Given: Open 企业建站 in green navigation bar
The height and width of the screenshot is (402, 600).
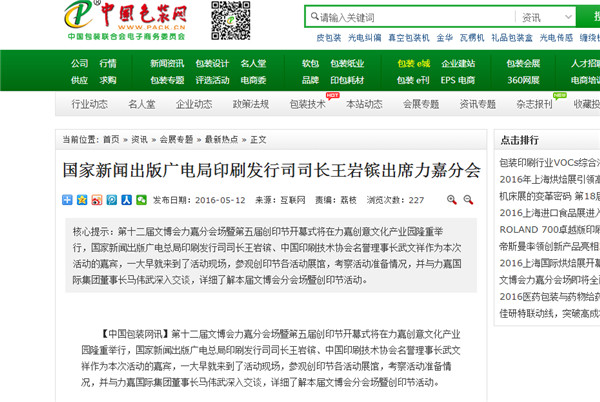Looking at the screenshot, I should [x=458, y=63].
